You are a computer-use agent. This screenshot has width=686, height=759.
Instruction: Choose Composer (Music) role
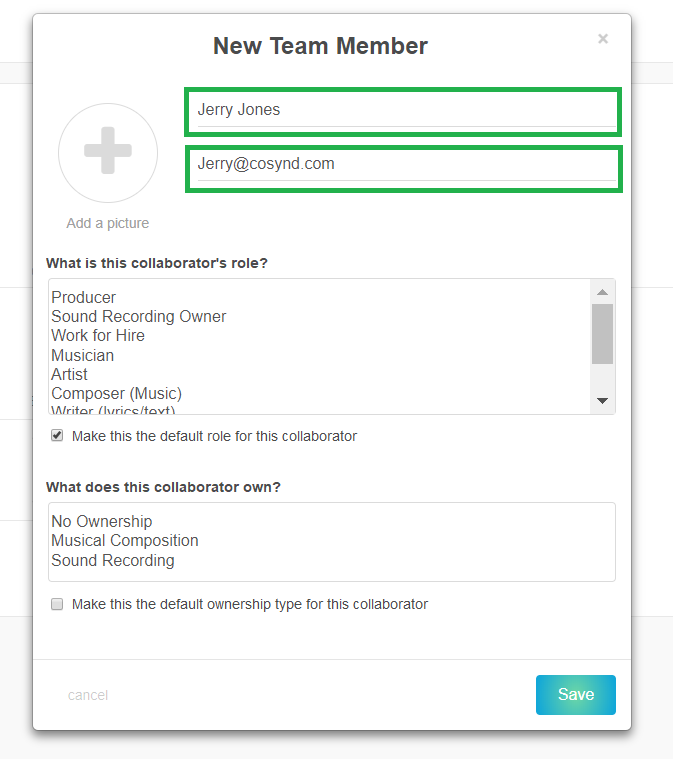tap(117, 393)
